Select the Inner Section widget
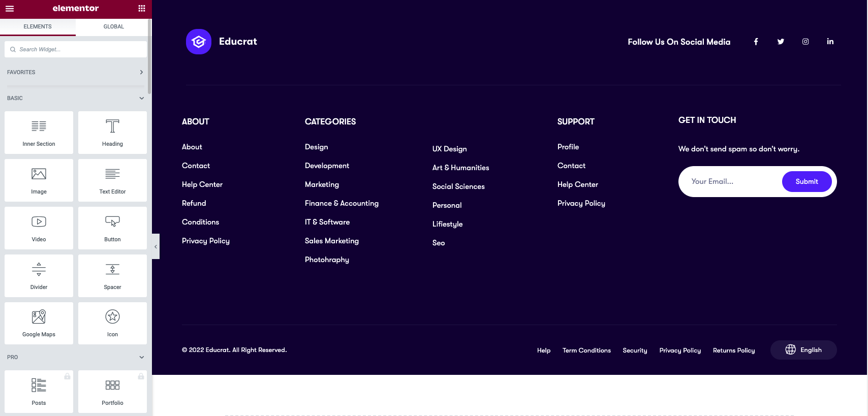The height and width of the screenshot is (416, 868). click(x=39, y=133)
